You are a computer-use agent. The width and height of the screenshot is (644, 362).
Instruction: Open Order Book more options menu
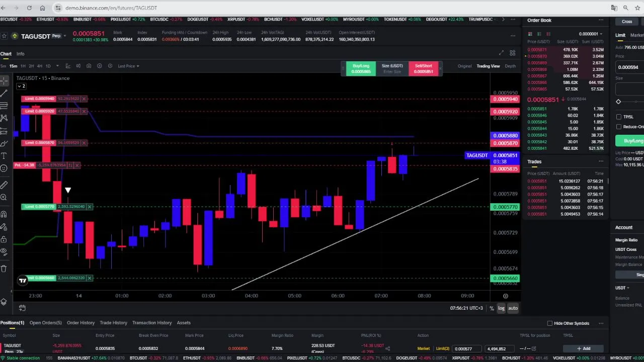click(601, 20)
